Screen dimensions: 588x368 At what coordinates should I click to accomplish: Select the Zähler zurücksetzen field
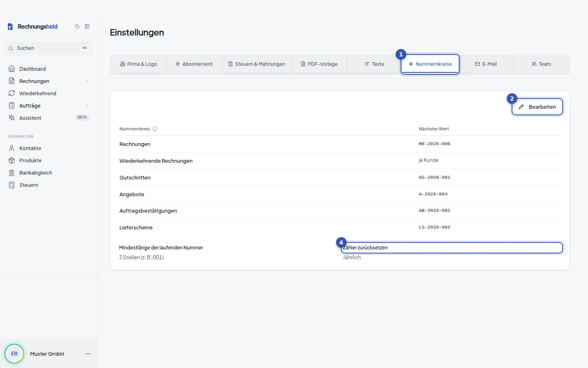[x=452, y=248]
